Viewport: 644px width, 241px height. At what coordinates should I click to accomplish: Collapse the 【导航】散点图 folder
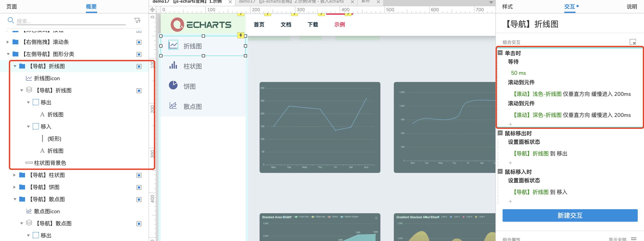[15, 199]
